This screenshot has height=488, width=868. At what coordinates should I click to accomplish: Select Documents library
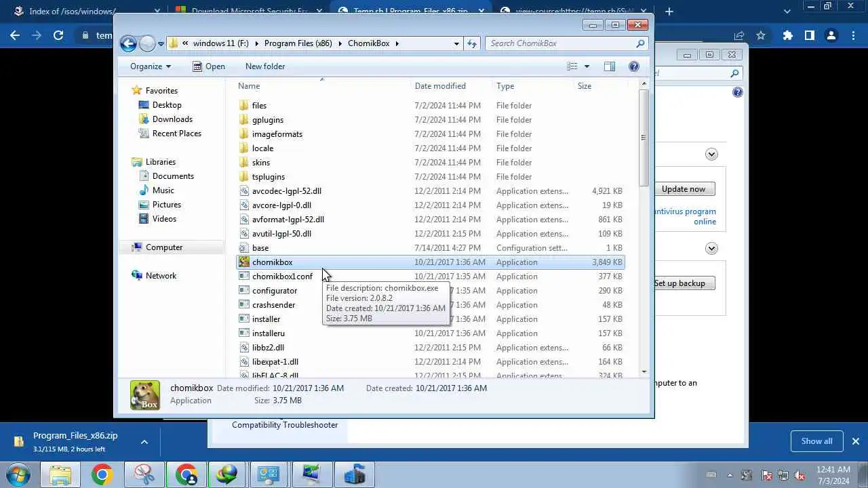click(173, 176)
